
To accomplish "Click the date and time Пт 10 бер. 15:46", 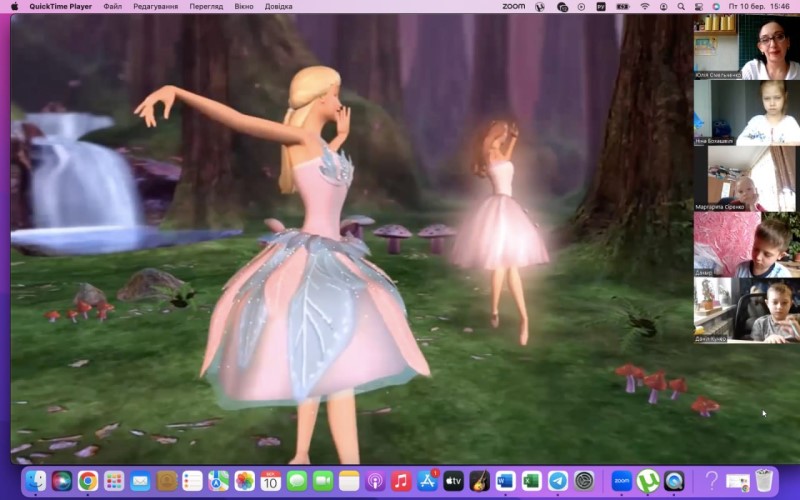I will 759,7.
